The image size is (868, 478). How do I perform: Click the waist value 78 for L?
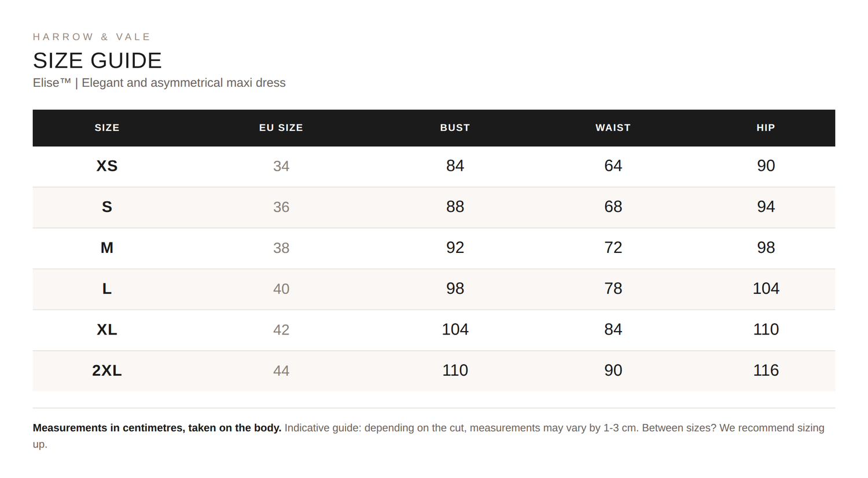click(613, 289)
